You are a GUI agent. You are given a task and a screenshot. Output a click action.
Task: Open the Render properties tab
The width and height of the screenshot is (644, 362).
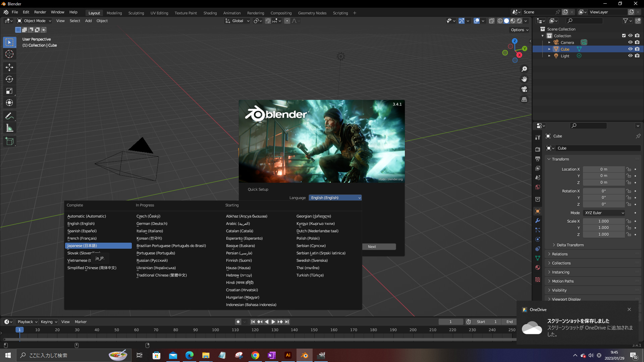point(538,149)
